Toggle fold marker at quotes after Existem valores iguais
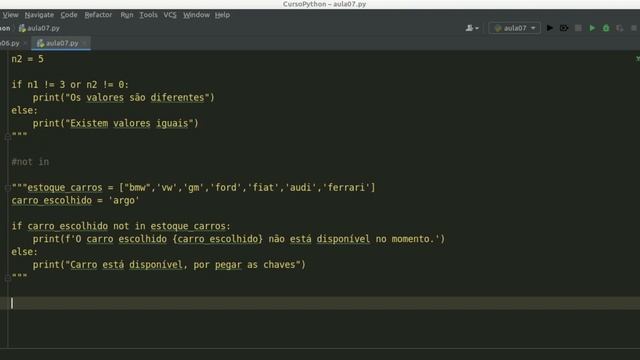This screenshot has width=640, height=360. pos(8,136)
